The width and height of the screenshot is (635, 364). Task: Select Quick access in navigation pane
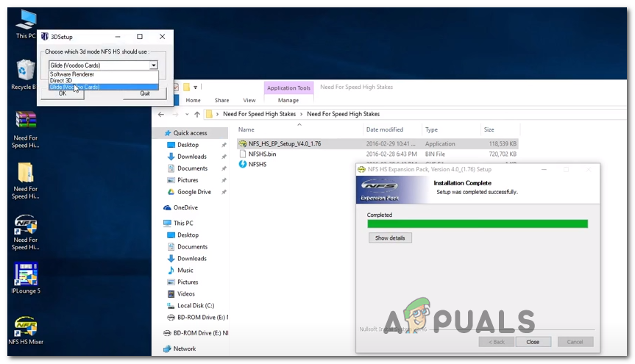point(191,133)
